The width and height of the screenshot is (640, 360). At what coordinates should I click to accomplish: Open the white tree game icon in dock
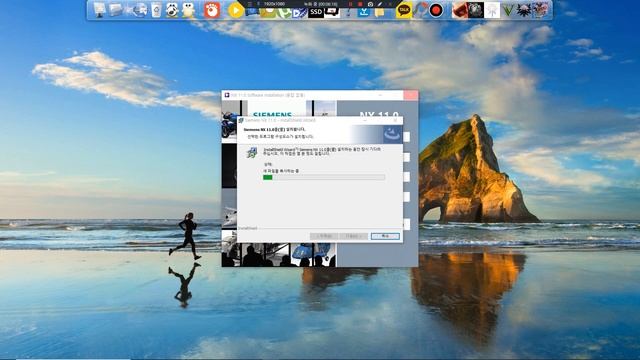coord(492,10)
